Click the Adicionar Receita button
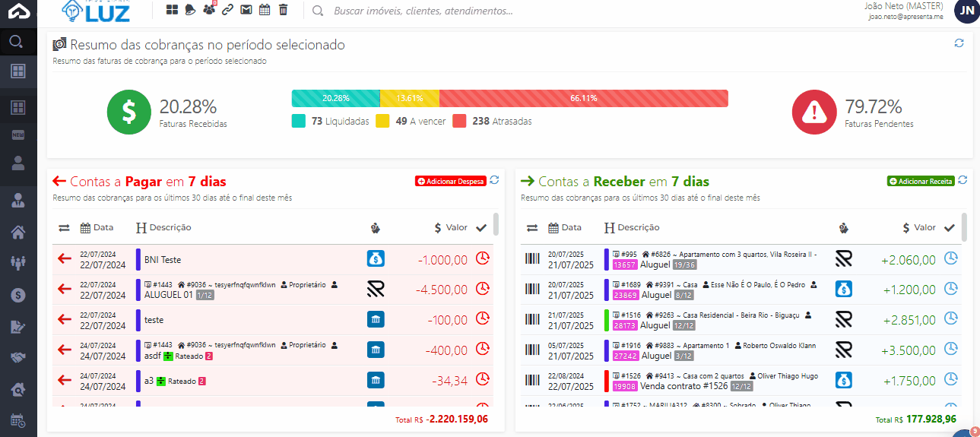 click(921, 181)
